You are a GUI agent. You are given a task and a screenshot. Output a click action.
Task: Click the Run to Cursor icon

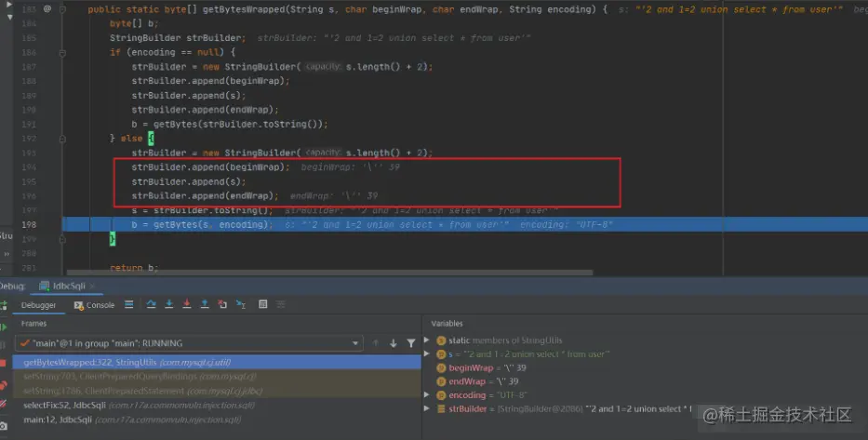[x=241, y=304]
